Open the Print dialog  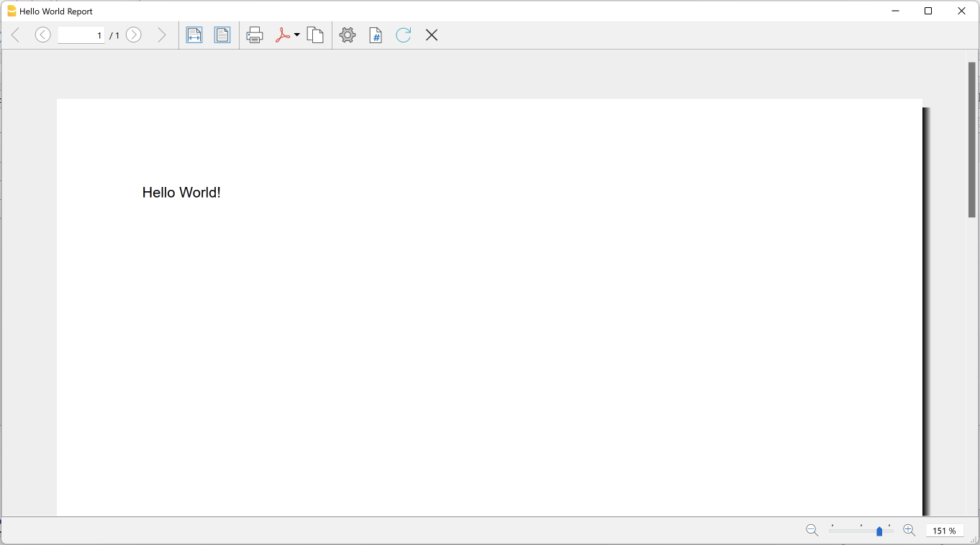point(254,35)
